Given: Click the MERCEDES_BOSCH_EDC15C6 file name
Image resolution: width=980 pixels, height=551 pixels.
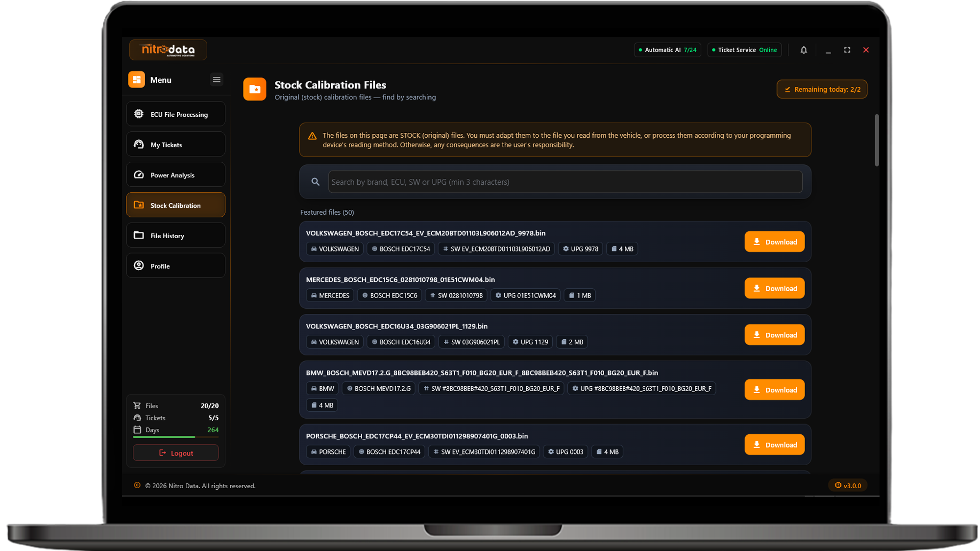Looking at the screenshot, I should pos(400,280).
